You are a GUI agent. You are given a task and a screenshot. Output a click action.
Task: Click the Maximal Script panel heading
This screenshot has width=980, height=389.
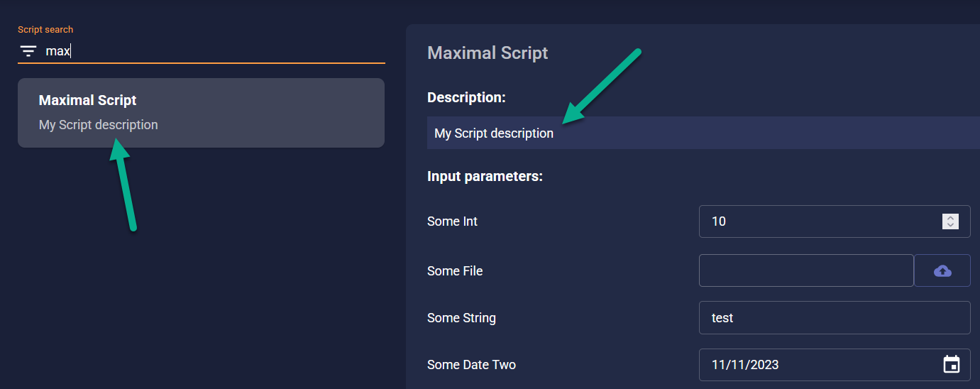pos(488,53)
